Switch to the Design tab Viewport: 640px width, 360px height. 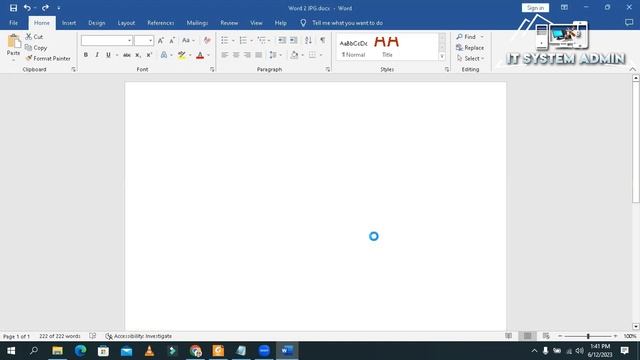(97, 23)
